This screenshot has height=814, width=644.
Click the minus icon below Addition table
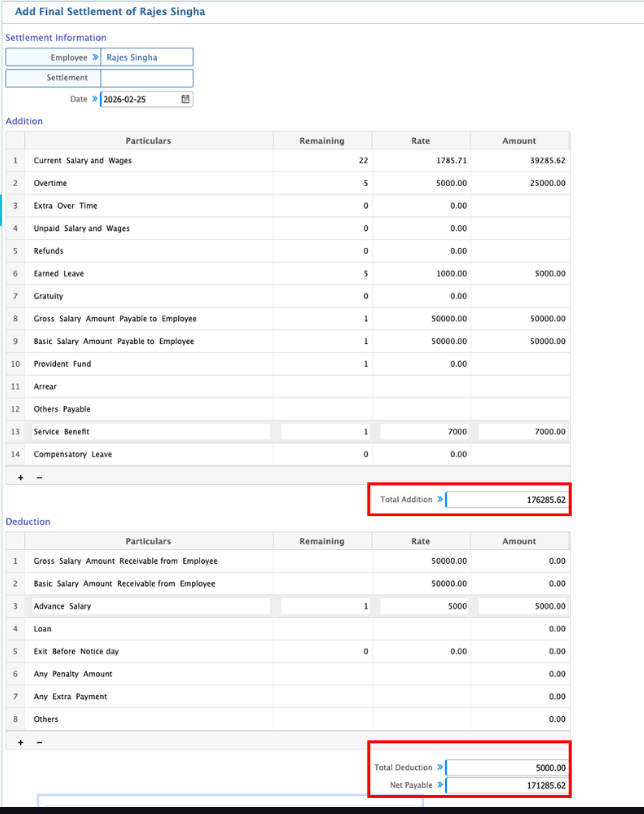tap(39, 476)
